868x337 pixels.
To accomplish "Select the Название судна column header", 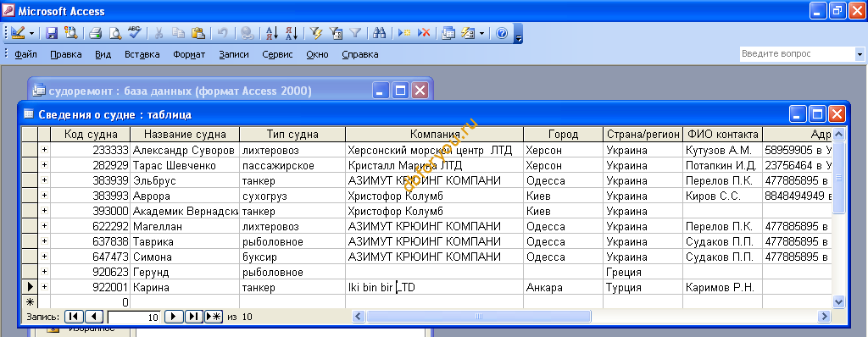I will point(185,134).
